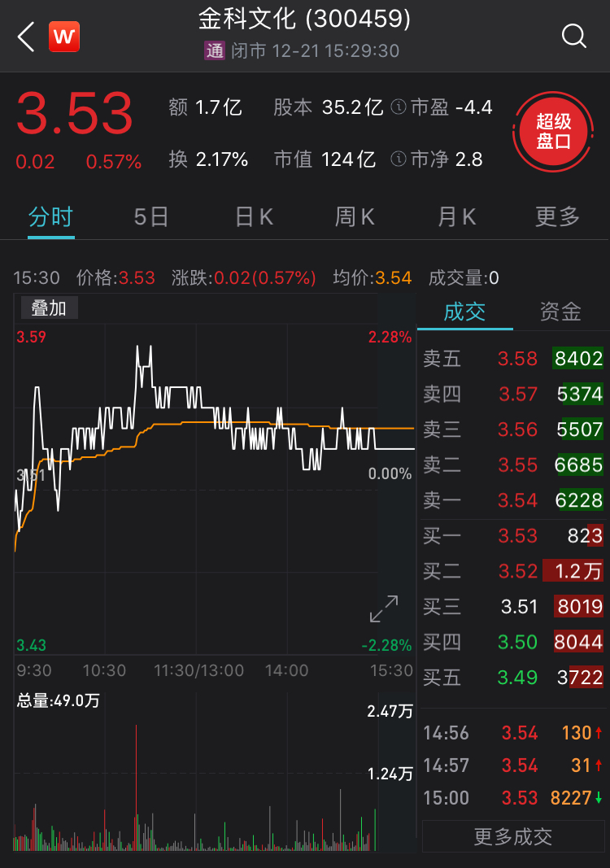
Task: Select the 14:57 trade record
Action: pyautogui.click(x=513, y=765)
